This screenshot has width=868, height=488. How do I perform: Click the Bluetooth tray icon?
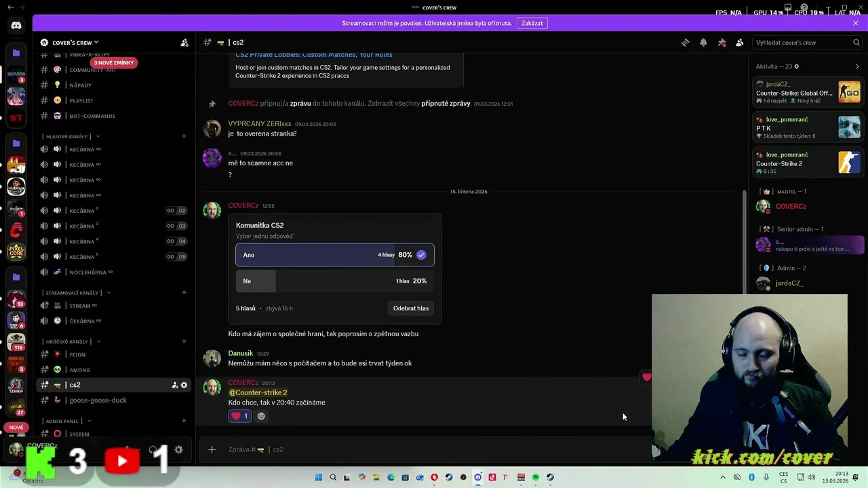(x=751, y=477)
